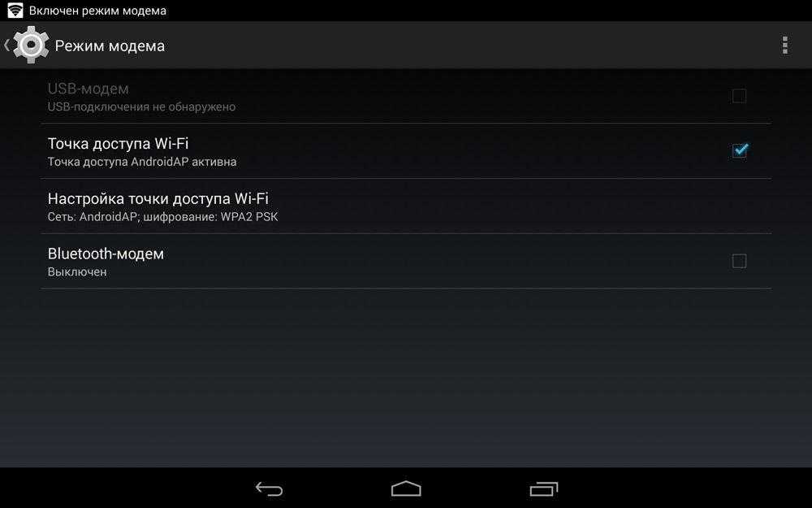Open Настройка точки доступа Wi-Fi

coord(406,206)
